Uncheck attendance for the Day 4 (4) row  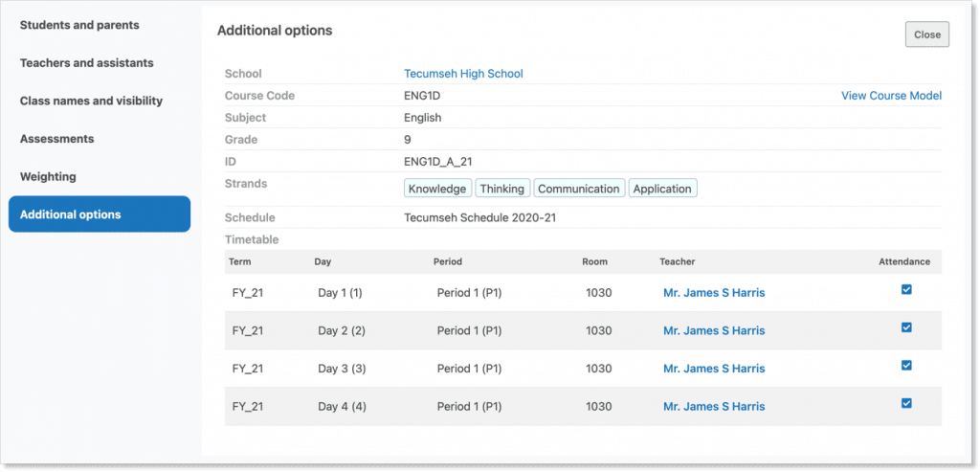pyautogui.click(x=906, y=404)
